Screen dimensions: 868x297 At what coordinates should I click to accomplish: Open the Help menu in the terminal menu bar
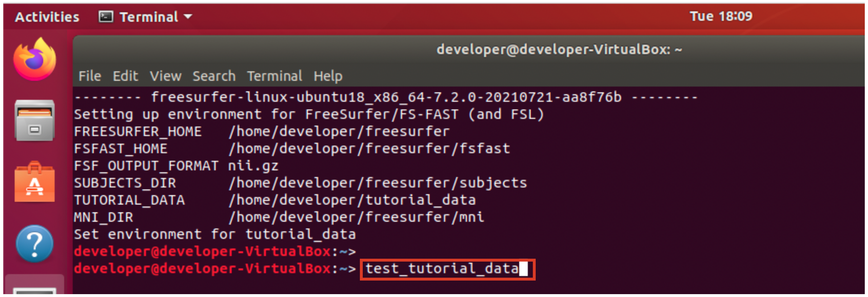328,76
